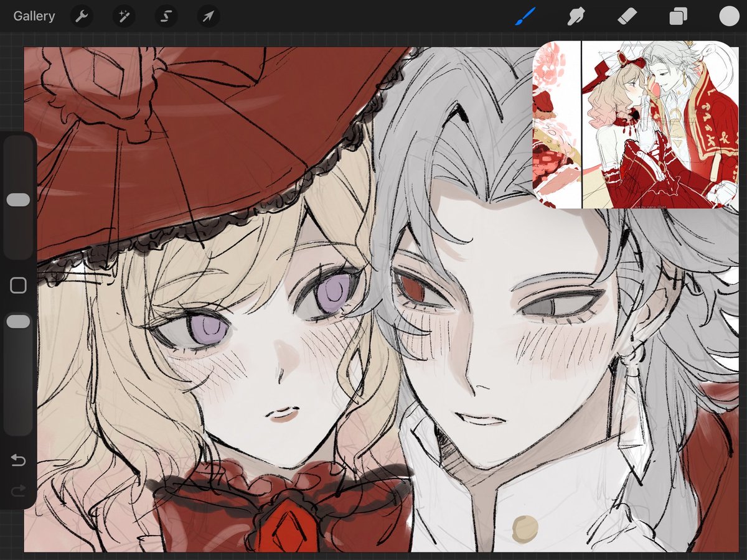The height and width of the screenshot is (560, 747).
Task: Select the Eraser tool
Action: [x=628, y=16]
